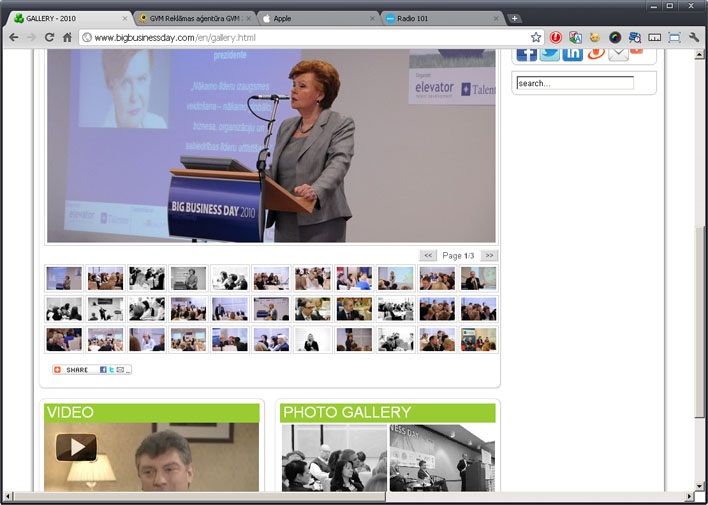This screenshot has height=505, width=708.
Task: Click the vertical scrollbar up arrow
Action: point(699,54)
